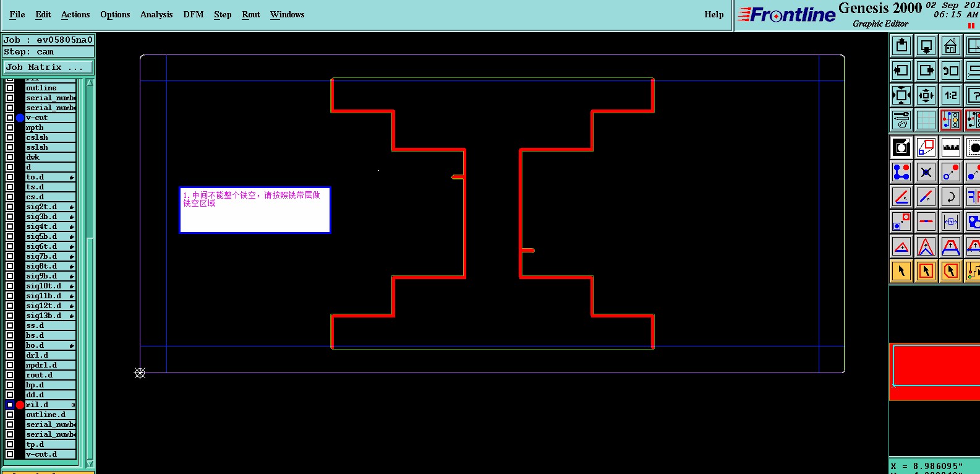Select the cslsh layer row
The width and height of the screenshot is (980, 474).
(51, 137)
